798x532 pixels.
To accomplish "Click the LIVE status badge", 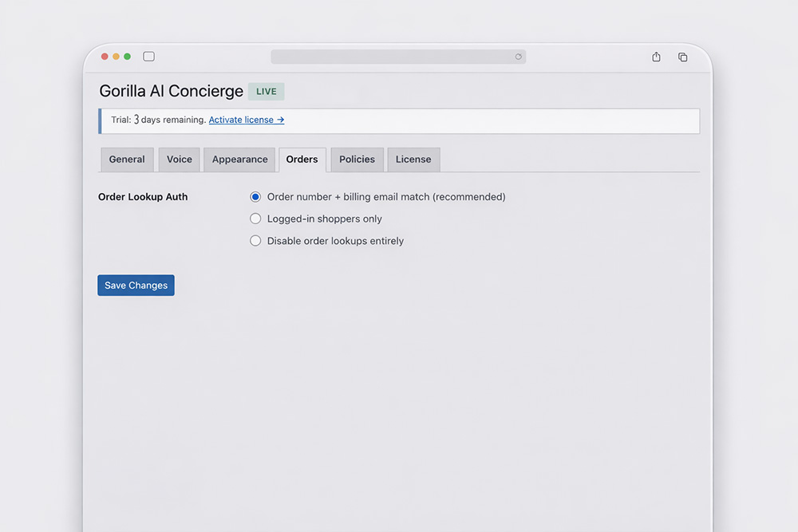I will click(266, 92).
